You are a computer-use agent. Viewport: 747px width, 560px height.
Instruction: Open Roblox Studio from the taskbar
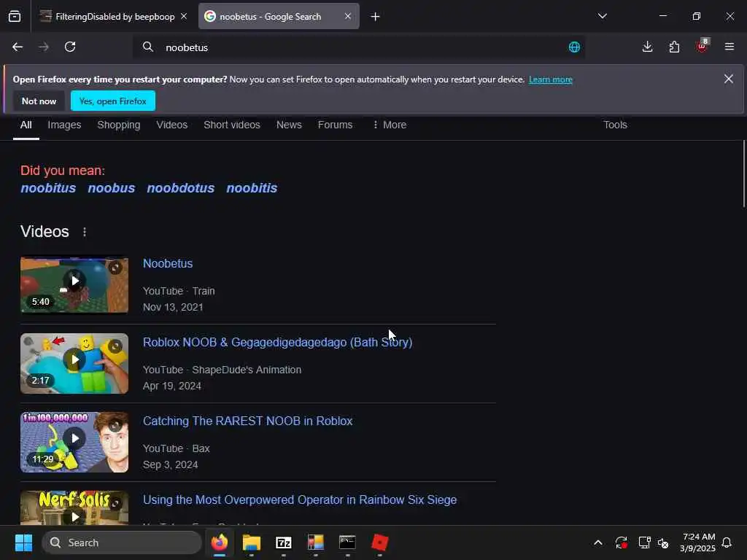point(379,542)
